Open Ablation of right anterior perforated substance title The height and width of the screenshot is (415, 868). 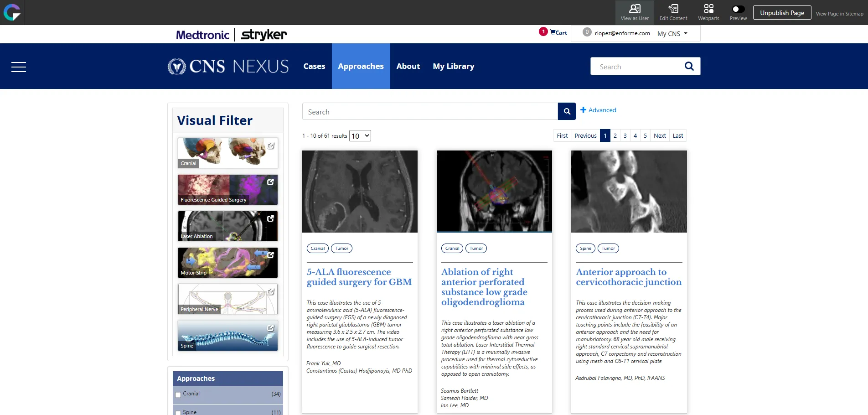[x=484, y=287]
